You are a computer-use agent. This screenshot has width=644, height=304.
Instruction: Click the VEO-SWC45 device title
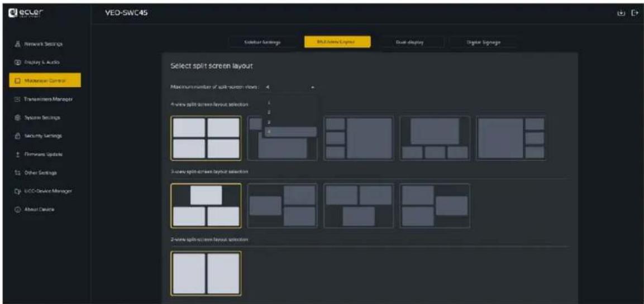click(x=127, y=13)
